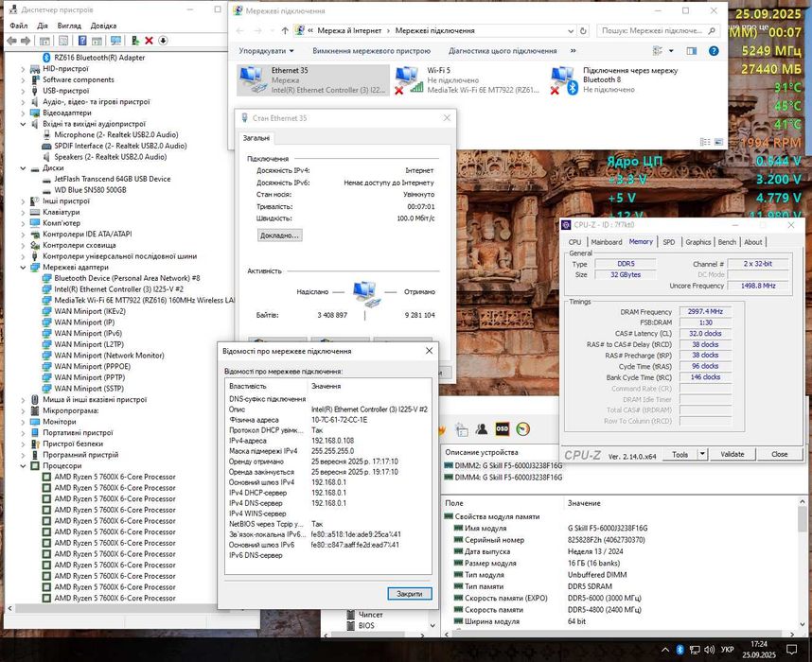This screenshot has width=812, height=662.
Task: Click the network icon in the taskbar tray
Action: pos(695,649)
